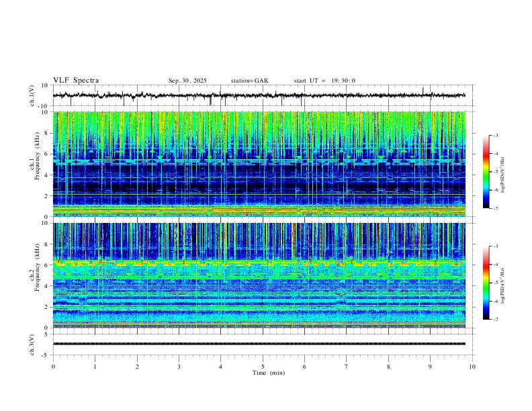
Task: Click the ch.1 voltage waveform trace
Action: click(259, 95)
